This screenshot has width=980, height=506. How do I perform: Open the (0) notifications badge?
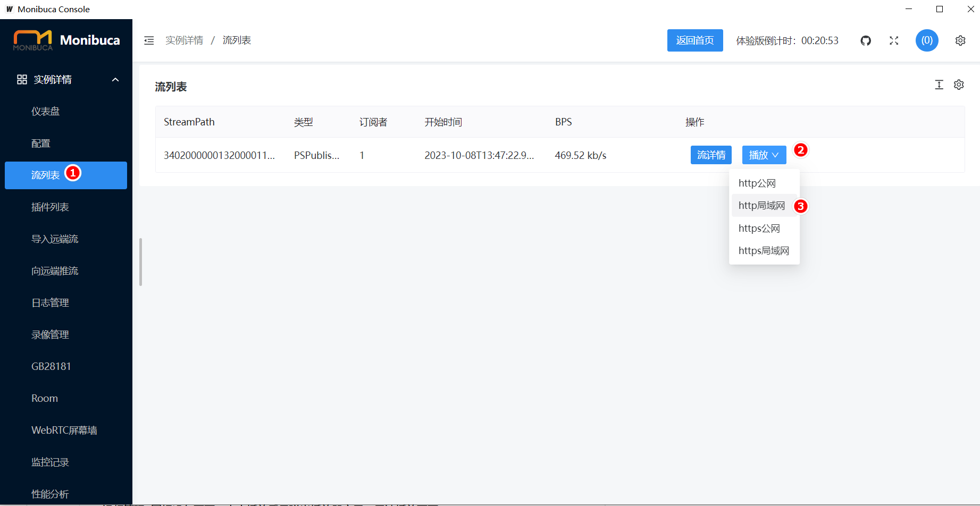pos(927,40)
